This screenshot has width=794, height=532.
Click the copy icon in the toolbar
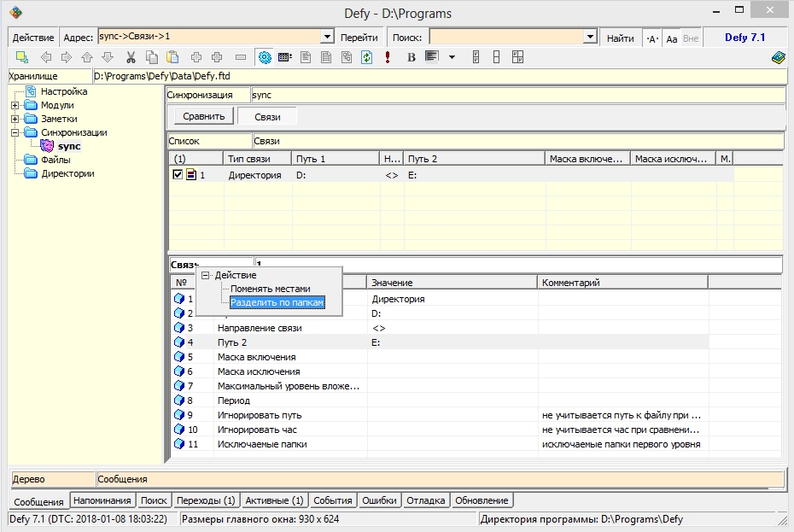(x=151, y=57)
